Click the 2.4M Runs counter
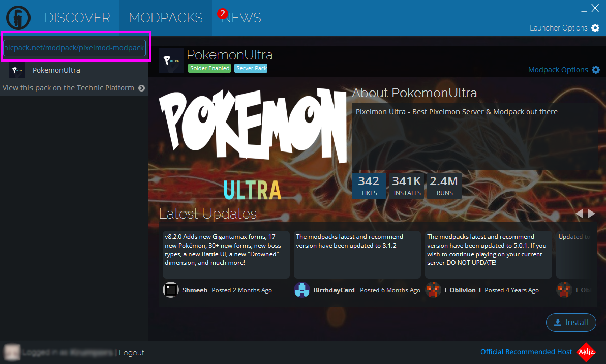Viewport: 606px width, 364px height. tap(444, 186)
